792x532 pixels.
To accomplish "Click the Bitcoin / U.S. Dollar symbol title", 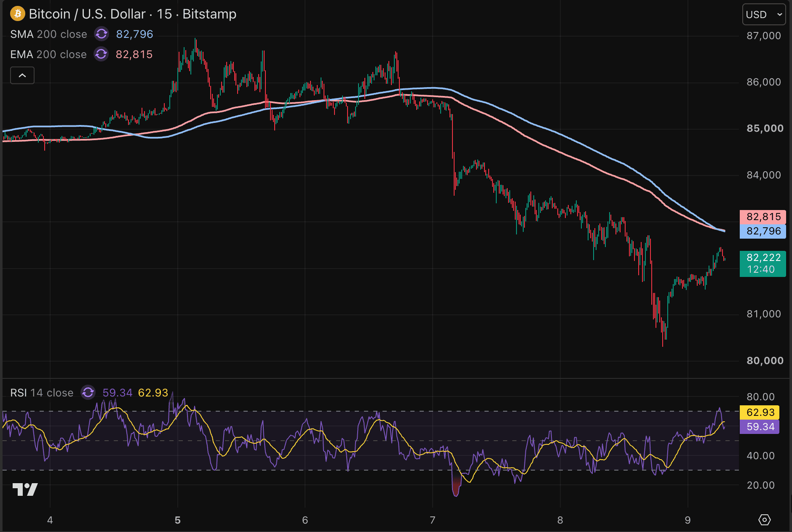I will (x=133, y=14).
